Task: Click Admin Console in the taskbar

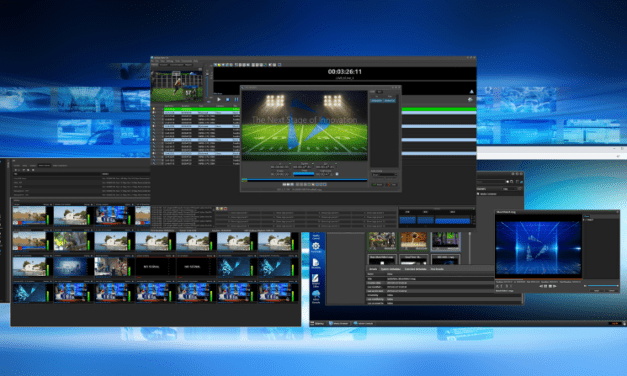Action: (x=363, y=323)
